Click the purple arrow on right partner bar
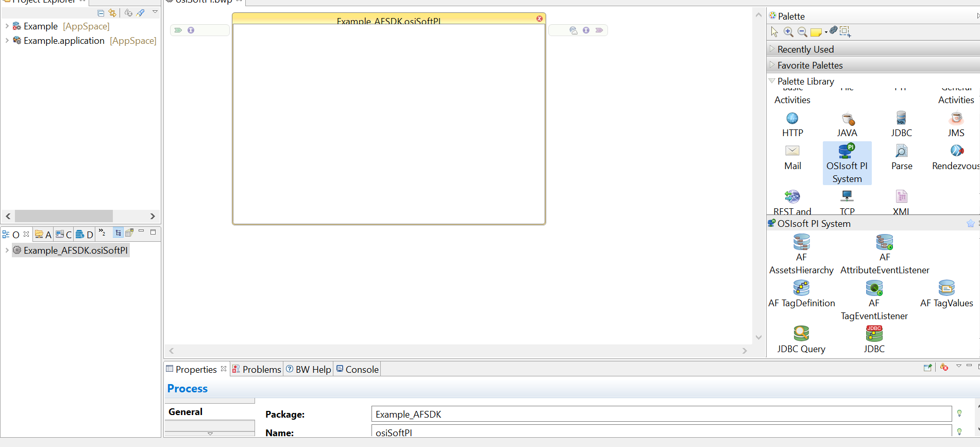Image resolution: width=980 pixels, height=447 pixels. [x=599, y=30]
